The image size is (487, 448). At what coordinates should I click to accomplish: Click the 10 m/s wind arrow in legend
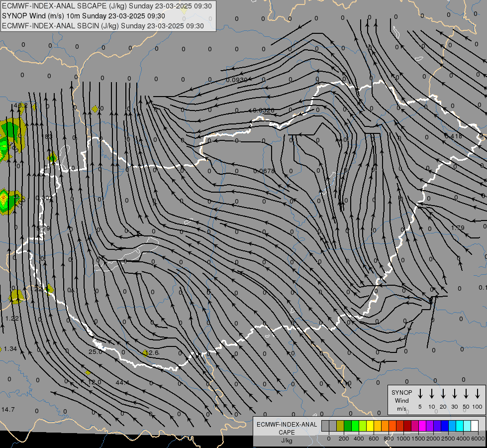[x=432, y=394]
